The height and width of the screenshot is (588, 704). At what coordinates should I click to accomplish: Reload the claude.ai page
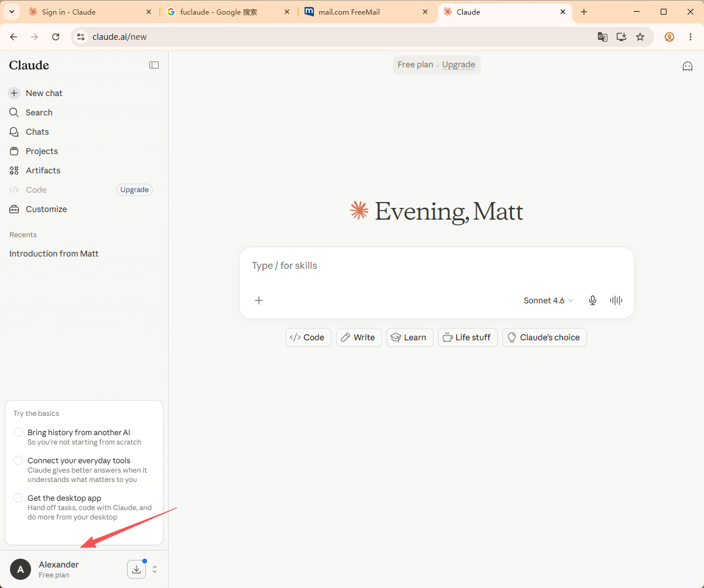[56, 37]
